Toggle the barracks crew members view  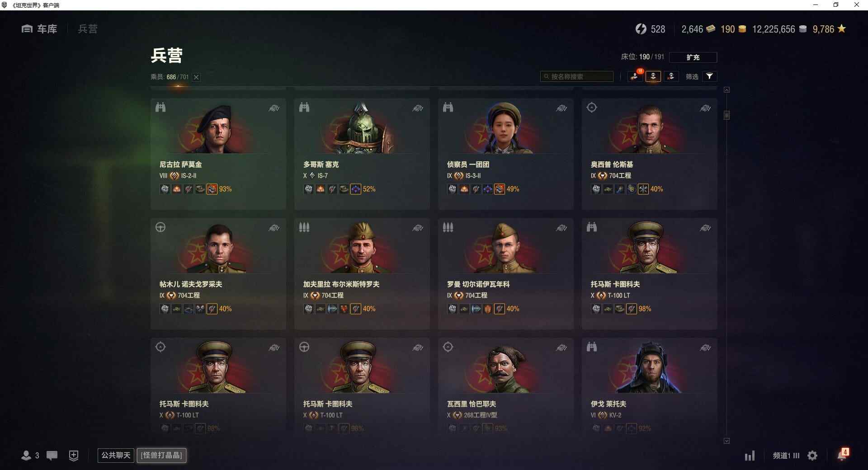coord(653,76)
